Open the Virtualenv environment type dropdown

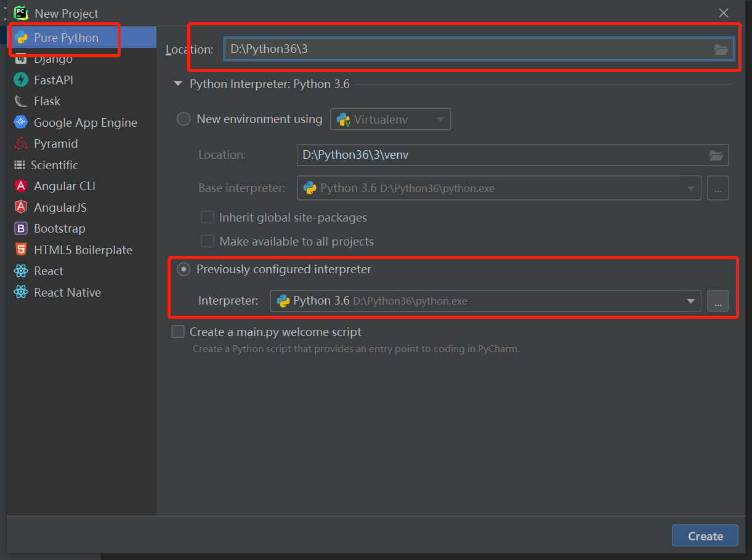click(390, 119)
